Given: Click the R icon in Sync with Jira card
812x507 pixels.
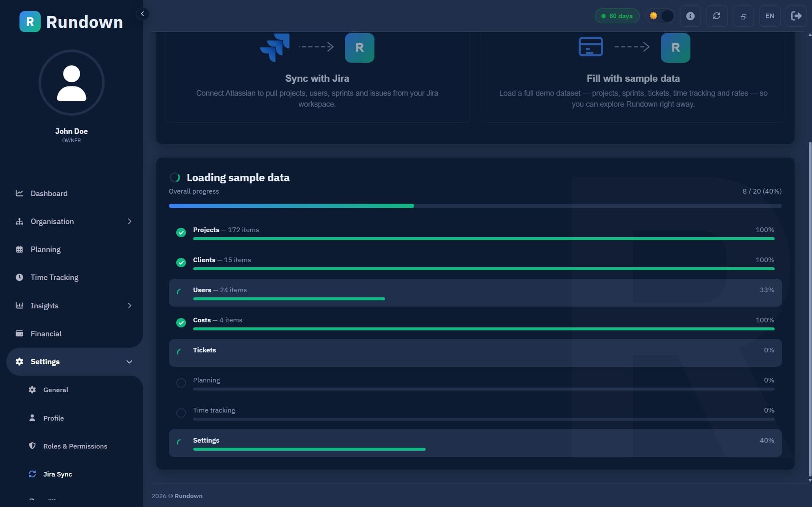Looking at the screenshot, I should pos(360,47).
